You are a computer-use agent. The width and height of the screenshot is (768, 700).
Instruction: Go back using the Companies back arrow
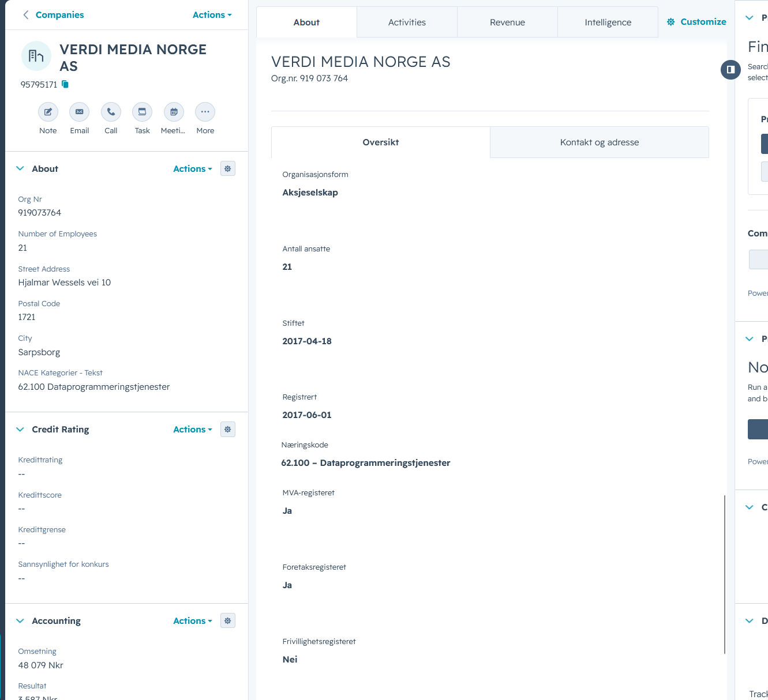[x=26, y=15]
